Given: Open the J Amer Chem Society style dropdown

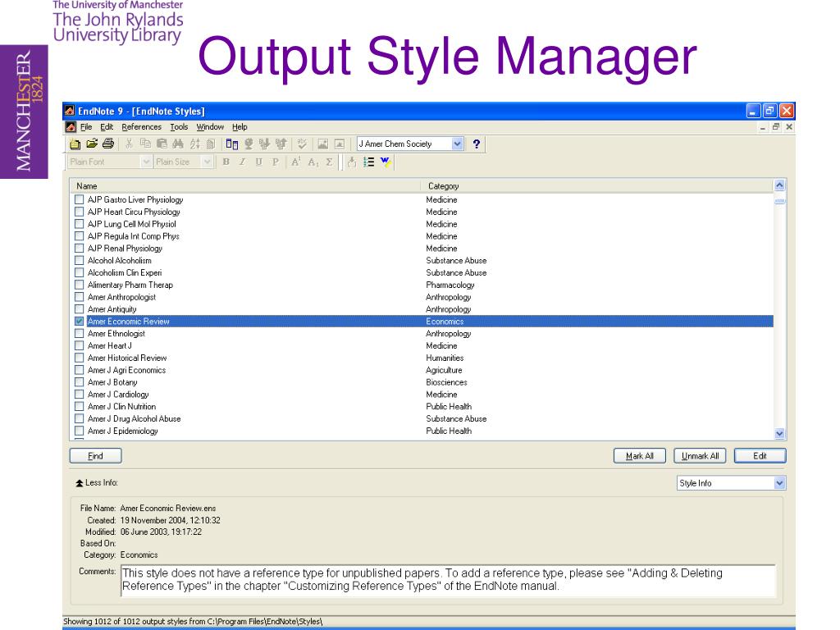Looking at the screenshot, I should pos(457,144).
